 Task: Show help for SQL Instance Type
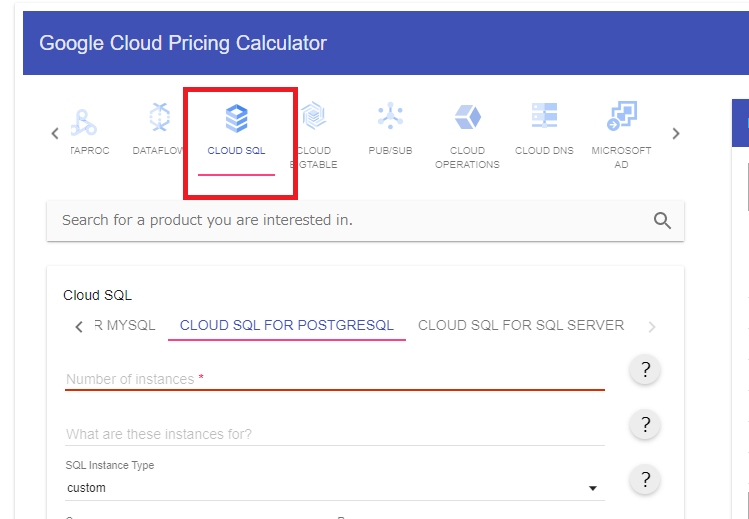645,479
